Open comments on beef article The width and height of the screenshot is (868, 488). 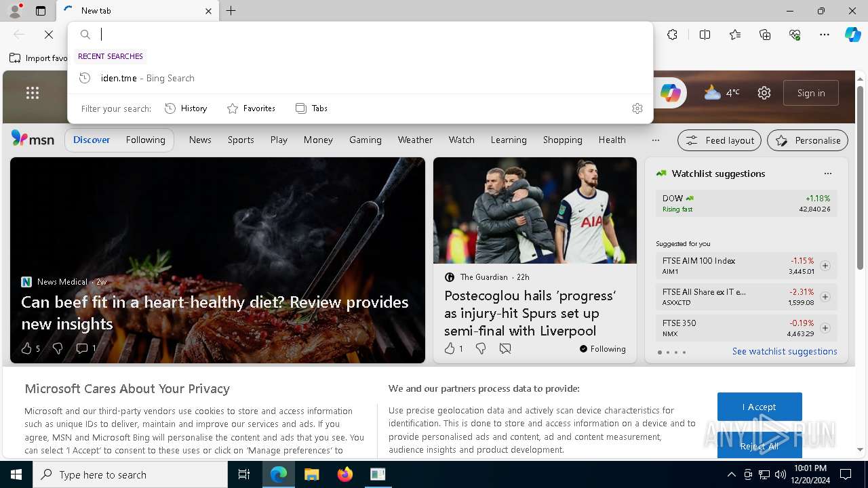coord(85,348)
